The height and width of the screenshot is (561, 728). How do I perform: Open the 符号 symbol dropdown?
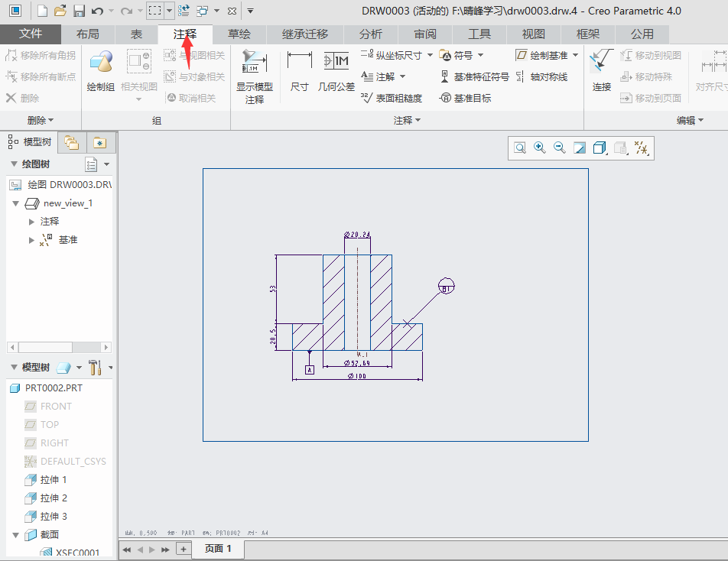tap(480, 55)
